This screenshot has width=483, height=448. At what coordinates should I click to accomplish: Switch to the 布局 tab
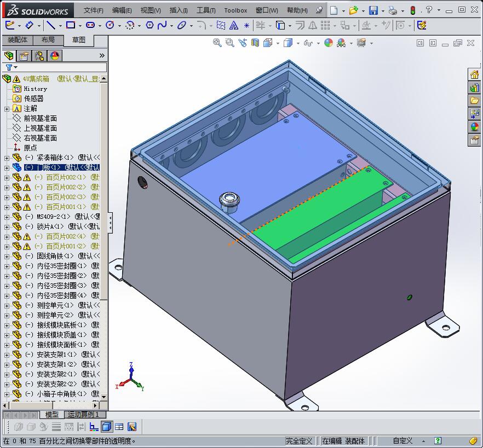coord(48,40)
